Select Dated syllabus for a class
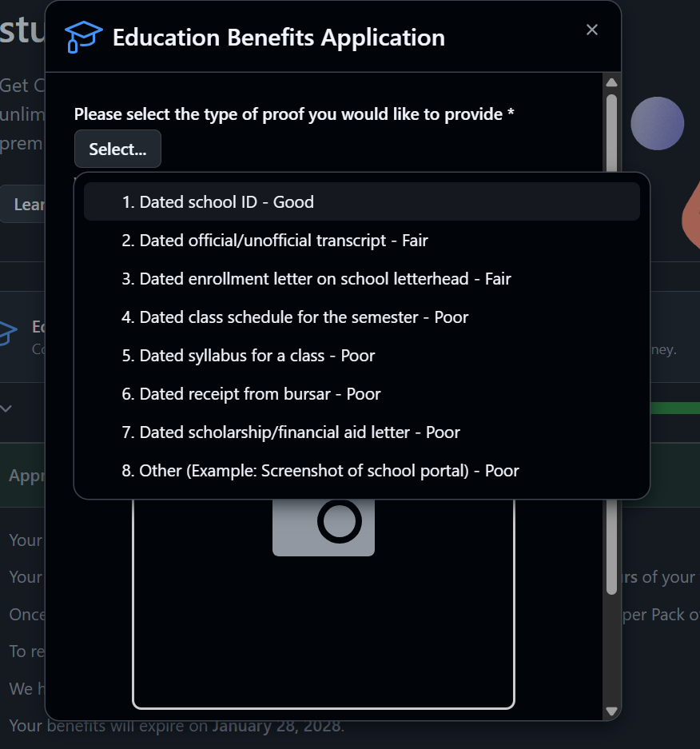This screenshot has height=749, width=700. [x=361, y=355]
